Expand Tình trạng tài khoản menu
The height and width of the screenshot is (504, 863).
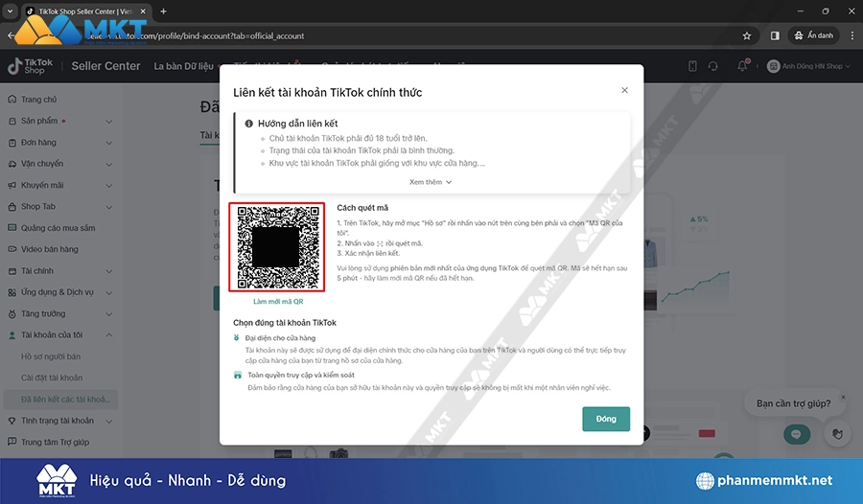[108, 422]
